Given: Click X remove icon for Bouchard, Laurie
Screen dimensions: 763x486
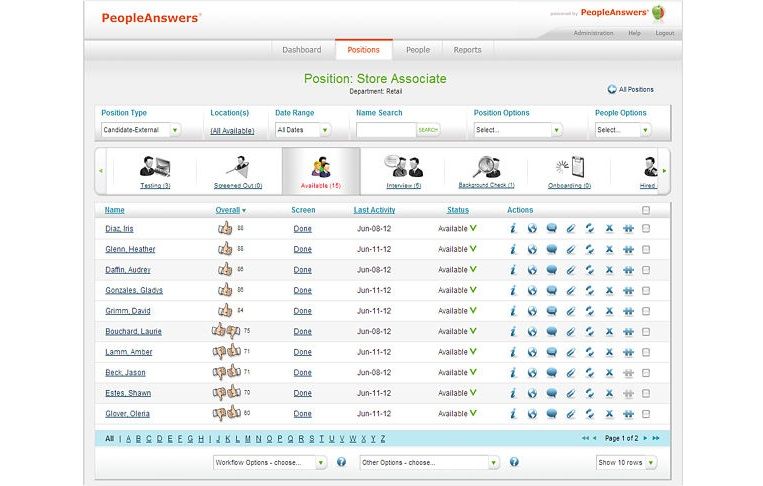Looking at the screenshot, I should [x=609, y=331].
